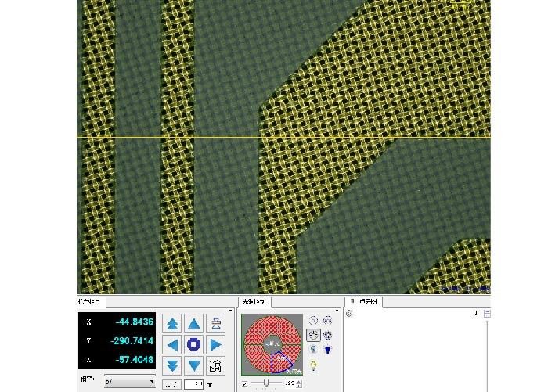Screen dimensions: 548x392
Task: Move stage right with right arrow
Action: 215,344
